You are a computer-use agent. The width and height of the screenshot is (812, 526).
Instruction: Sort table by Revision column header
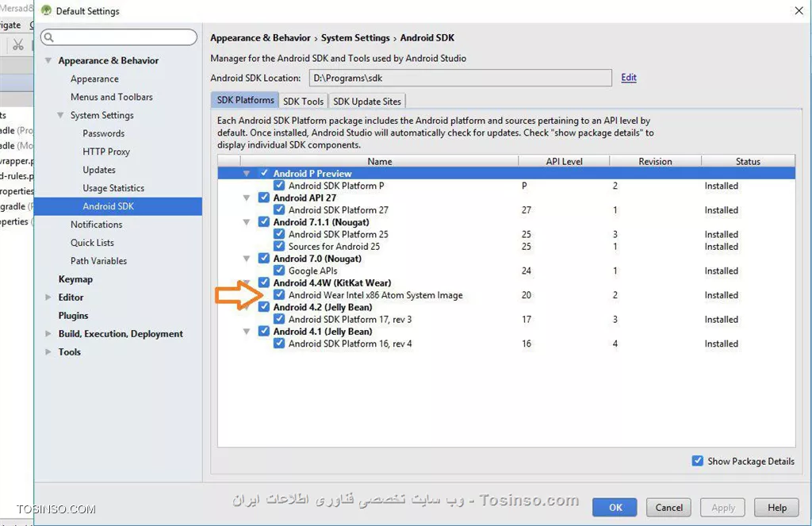coord(655,161)
